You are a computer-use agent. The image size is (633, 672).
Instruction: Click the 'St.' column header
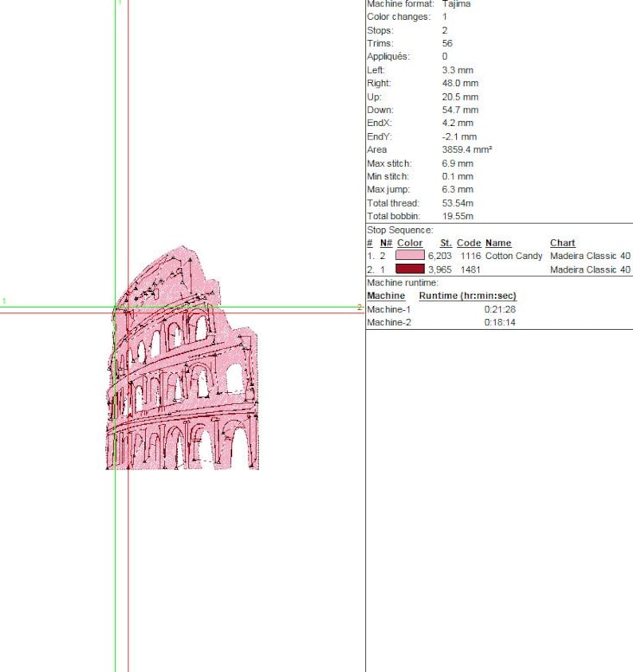coord(446,243)
